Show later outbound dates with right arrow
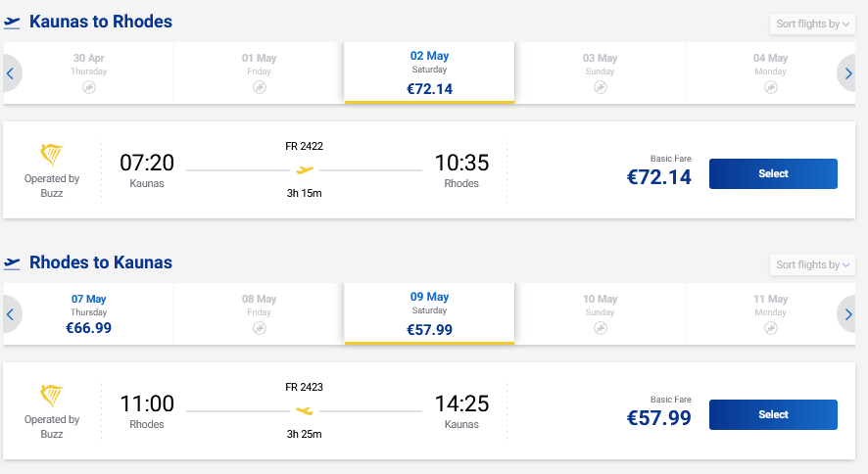The width and height of the screenshot is (868, 474). click(848, 73)
